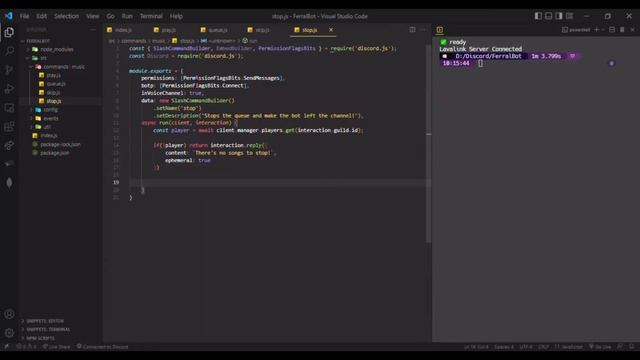The height and width of the screenshot is (360, 640).
Task: Open the editor More Actions ellipsis
Action: pos(422,30)
